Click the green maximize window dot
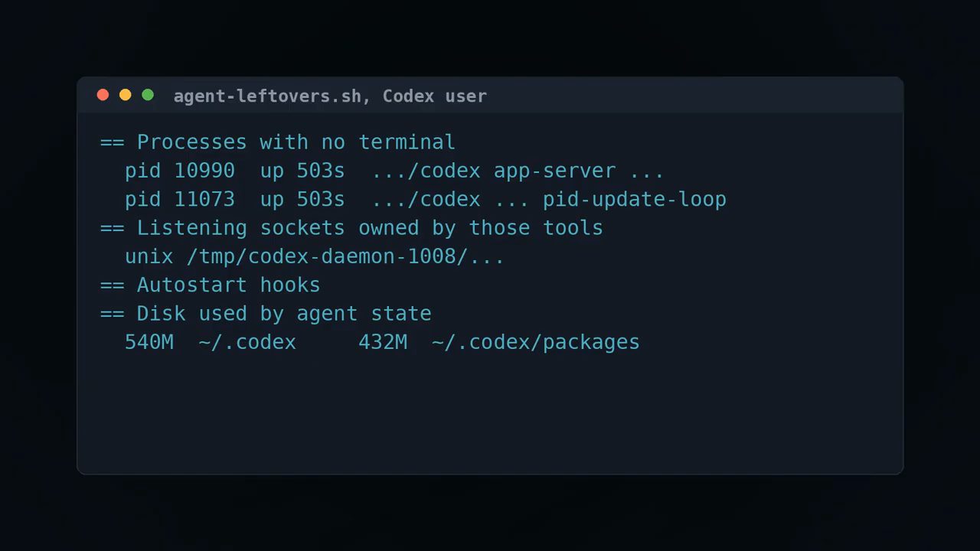The width and height of the screenshot is (980, 551). [x=148, y=95]
